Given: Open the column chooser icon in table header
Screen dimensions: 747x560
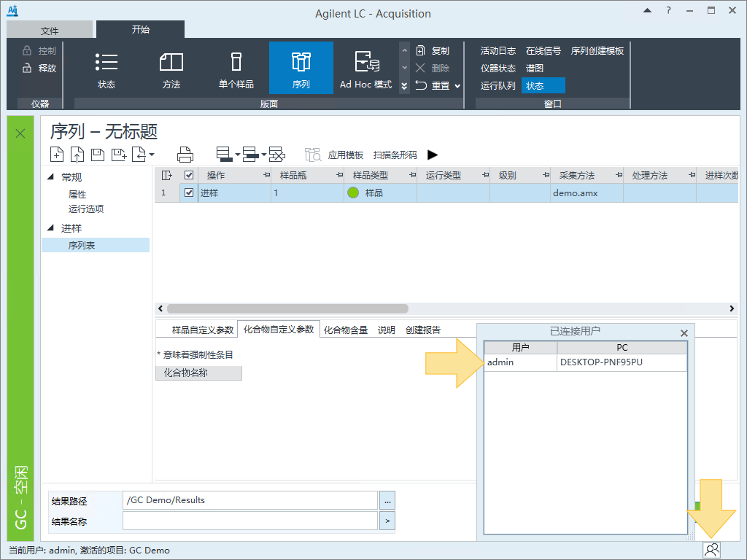Looking at the screenshot, I should coord(167,175).
